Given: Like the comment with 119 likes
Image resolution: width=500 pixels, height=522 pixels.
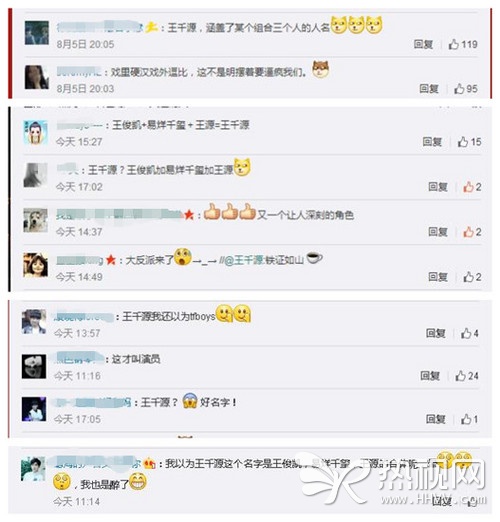Looking at the screenshot, I should 454,44.
